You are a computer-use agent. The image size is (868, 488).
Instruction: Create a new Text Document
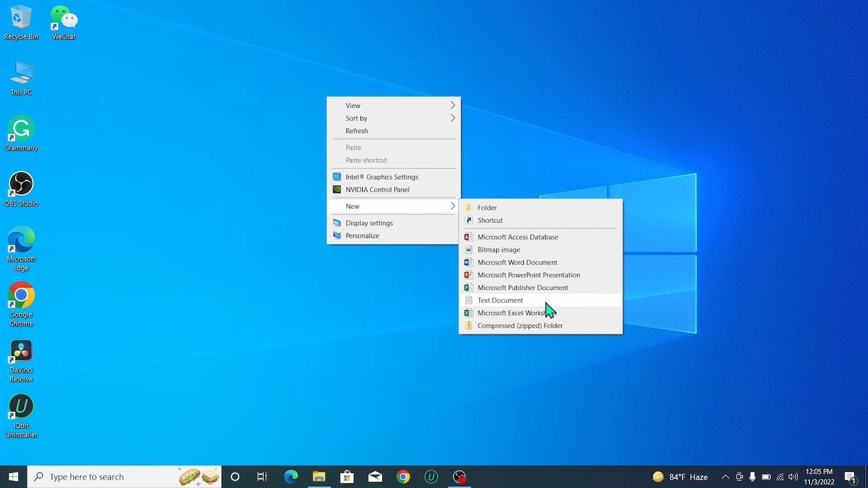pyautogui.click(x=541, y=300)
